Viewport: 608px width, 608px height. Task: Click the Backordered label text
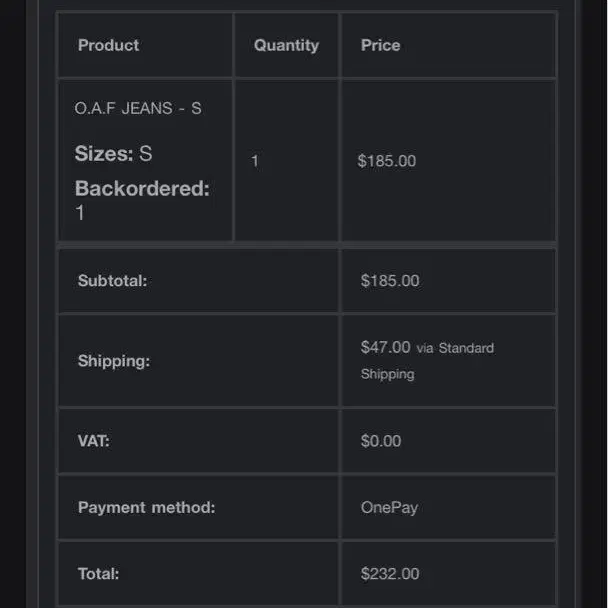click(x=142, y=188)
